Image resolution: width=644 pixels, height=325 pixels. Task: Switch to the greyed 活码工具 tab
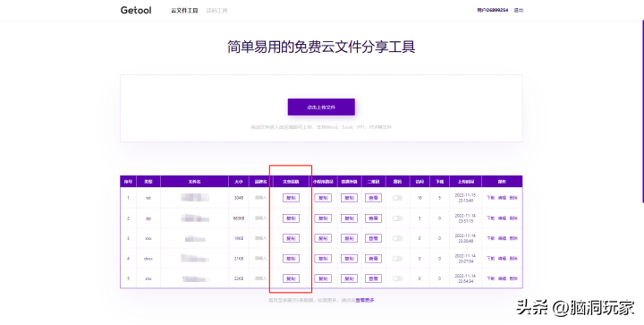pyautogui.click(x=216, y=11)
